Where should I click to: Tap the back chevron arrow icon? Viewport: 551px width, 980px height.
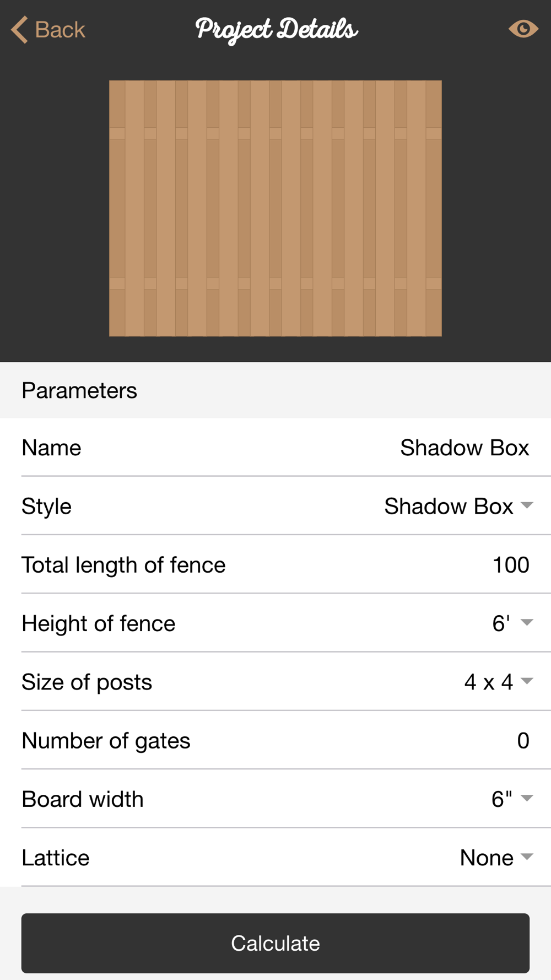(19, 30)
